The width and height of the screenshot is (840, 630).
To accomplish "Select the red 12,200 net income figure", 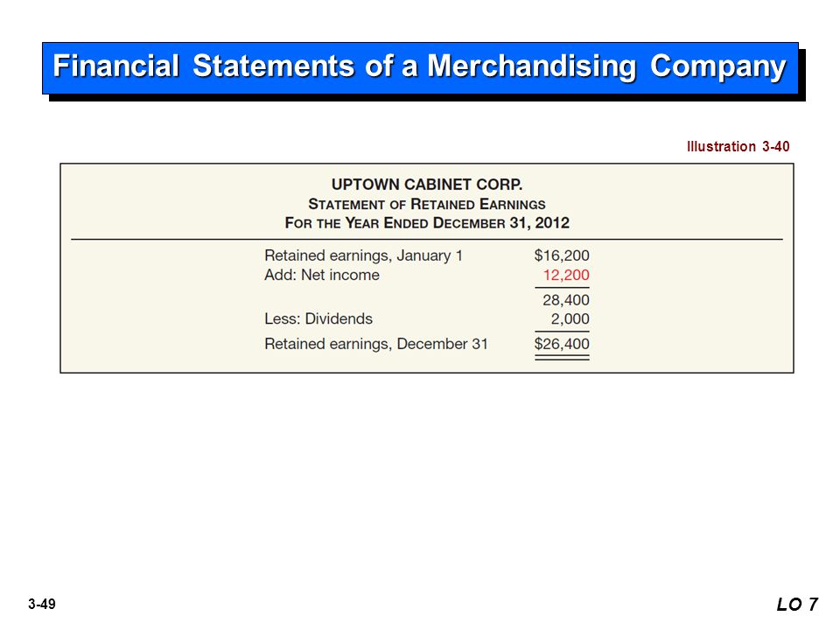I will [566, 275].
